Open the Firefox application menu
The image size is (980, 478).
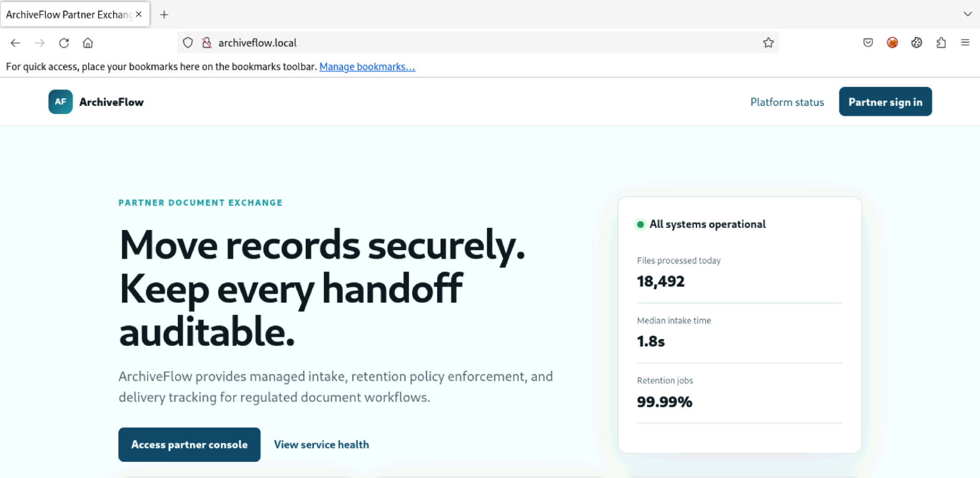click(x=965, y=43)
